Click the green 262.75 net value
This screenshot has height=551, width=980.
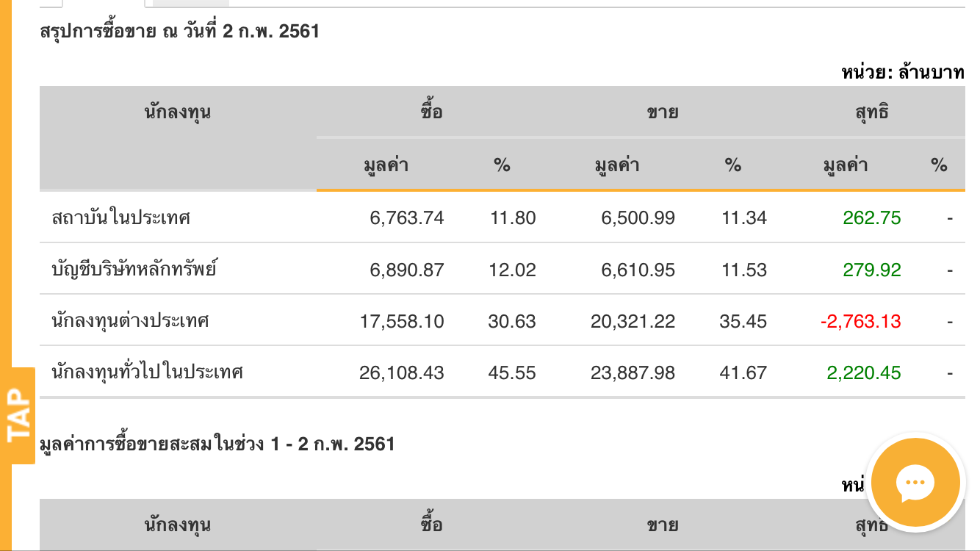(871, 218)
